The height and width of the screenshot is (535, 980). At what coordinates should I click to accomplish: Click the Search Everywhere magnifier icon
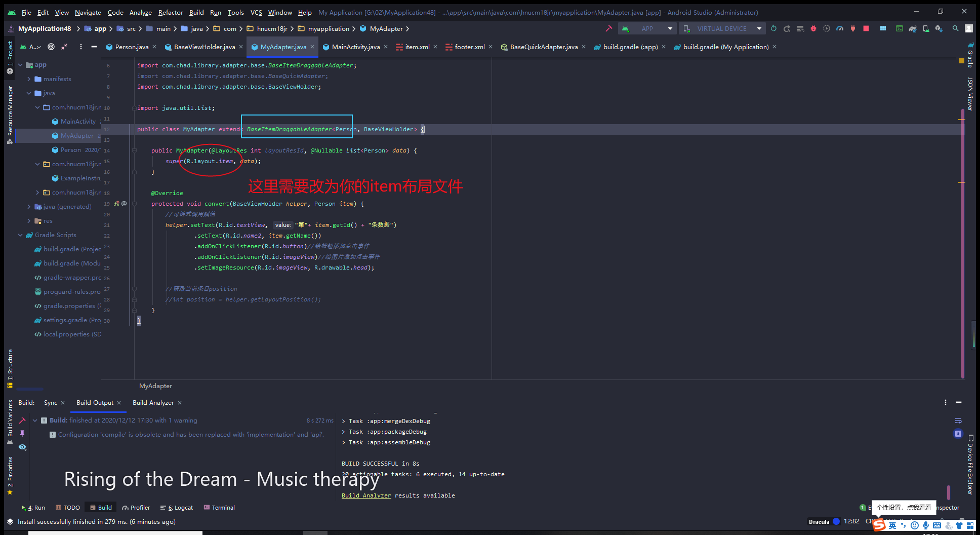tap(955, 28)
